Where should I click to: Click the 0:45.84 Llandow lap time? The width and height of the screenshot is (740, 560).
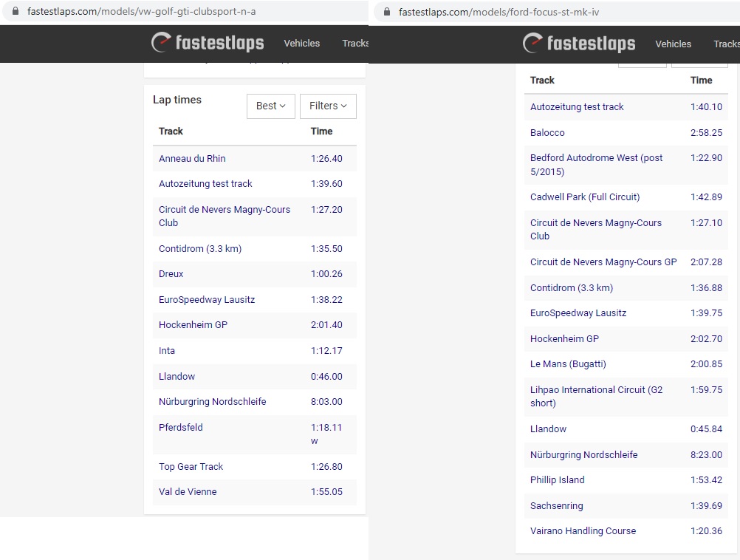[x=707, y=429]
